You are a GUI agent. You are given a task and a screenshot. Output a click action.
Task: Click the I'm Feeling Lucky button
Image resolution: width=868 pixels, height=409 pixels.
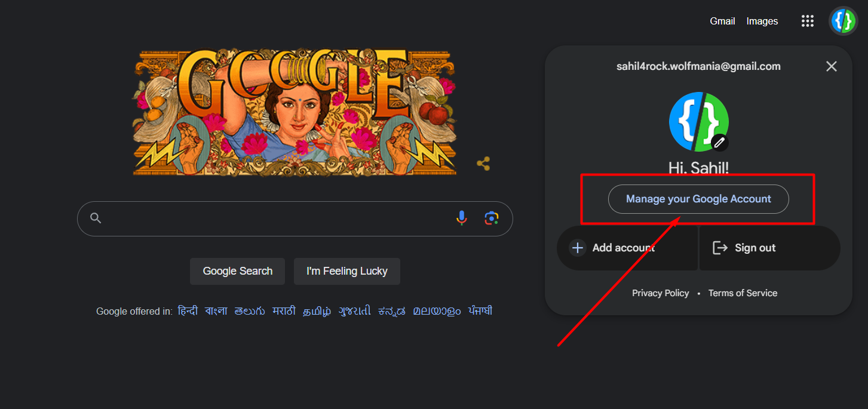346,271
